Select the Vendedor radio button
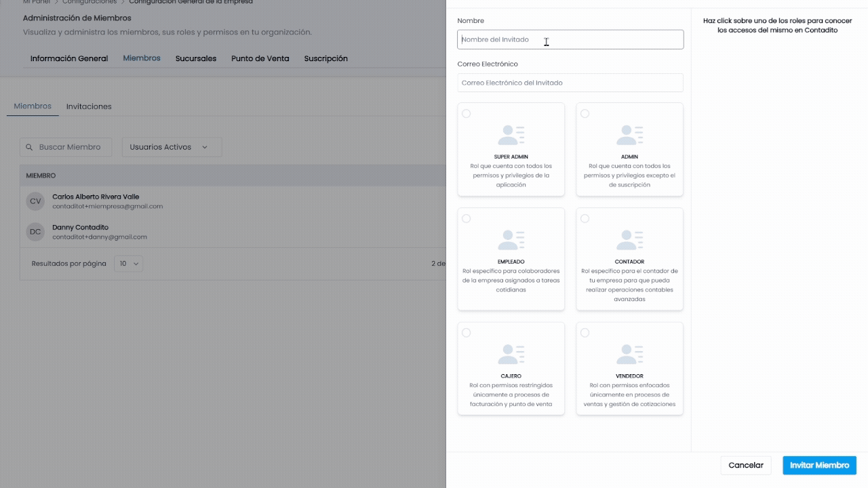Image resolution: width=868 pixels, height=488 pixels. pyautogui.click(x=585, y=333)
